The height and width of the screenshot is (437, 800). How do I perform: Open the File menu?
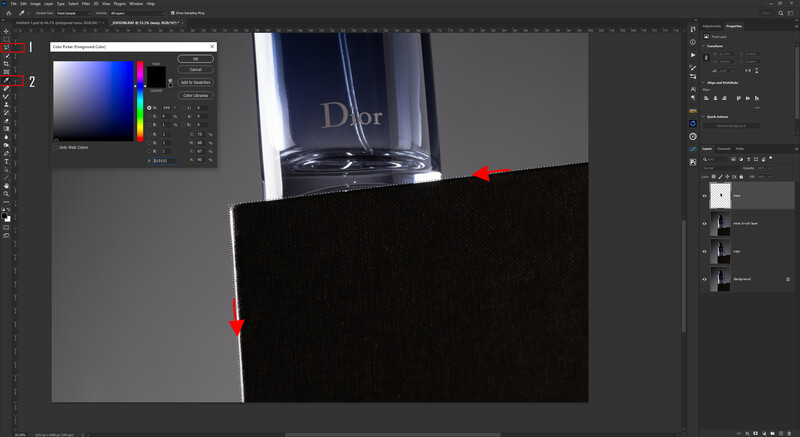click(13, 4)
